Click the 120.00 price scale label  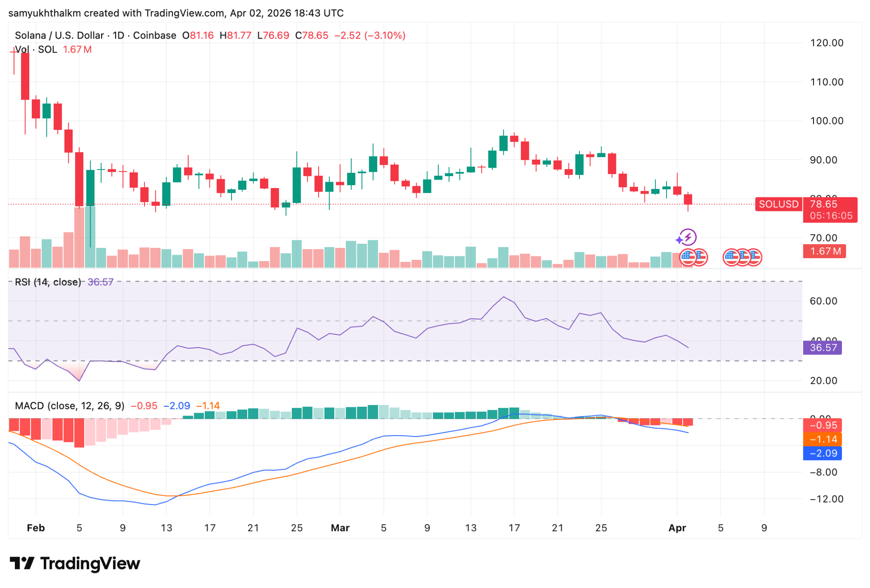tap(826, 43)
